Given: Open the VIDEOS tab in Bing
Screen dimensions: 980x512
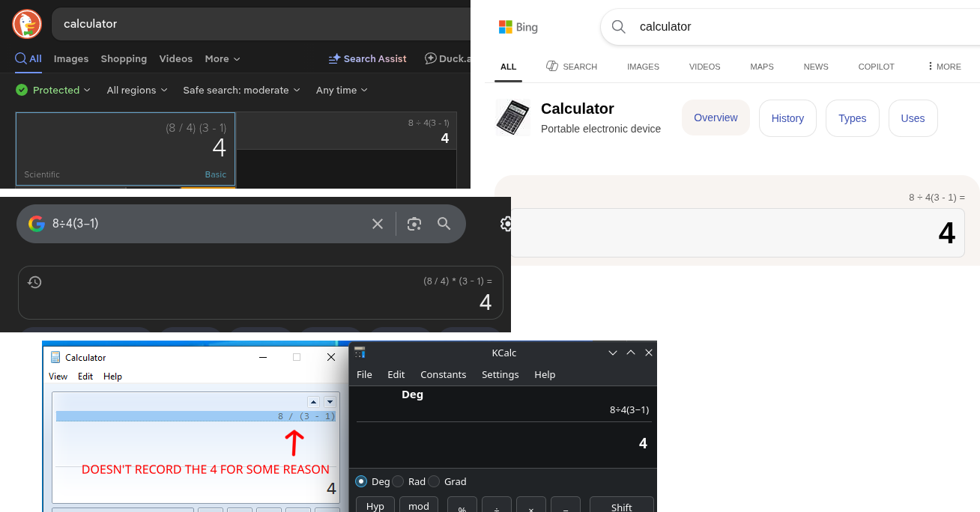Looking at the screenshot, I should [x=704, y=67].
